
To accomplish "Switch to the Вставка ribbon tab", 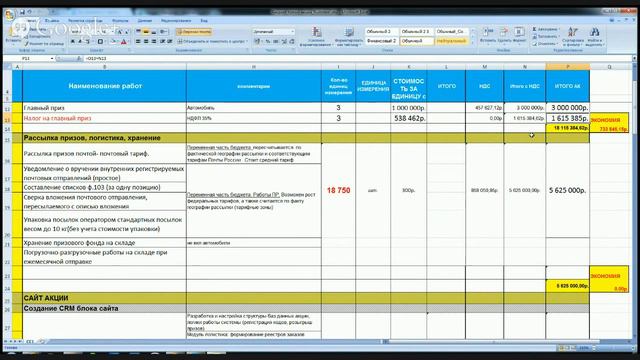I will [x=52, y=20].
